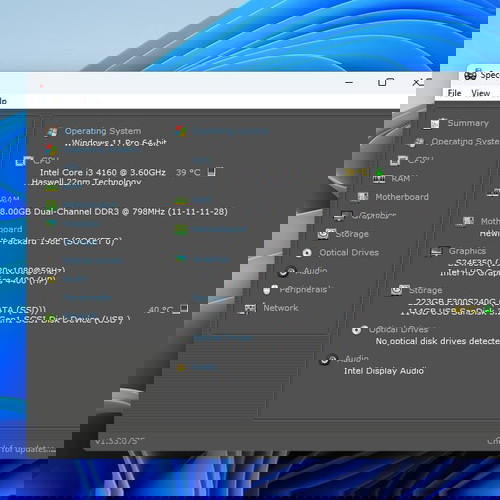Image resolution: width=500 pixels, height=500 pixels.
Task: Select Network card icon in navigation list
Action: tap(250, 308)
